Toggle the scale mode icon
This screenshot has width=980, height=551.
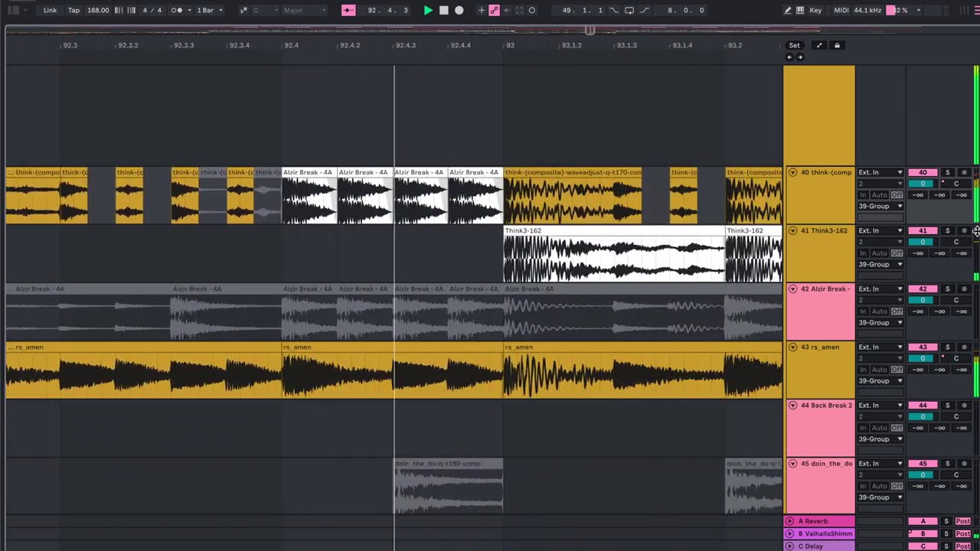[243, 10]
